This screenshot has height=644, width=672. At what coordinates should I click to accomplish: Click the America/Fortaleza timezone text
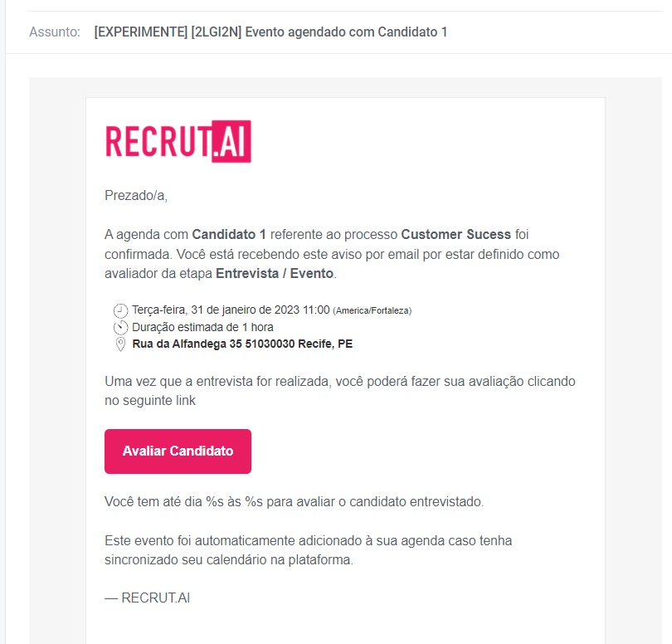(373, 311)
